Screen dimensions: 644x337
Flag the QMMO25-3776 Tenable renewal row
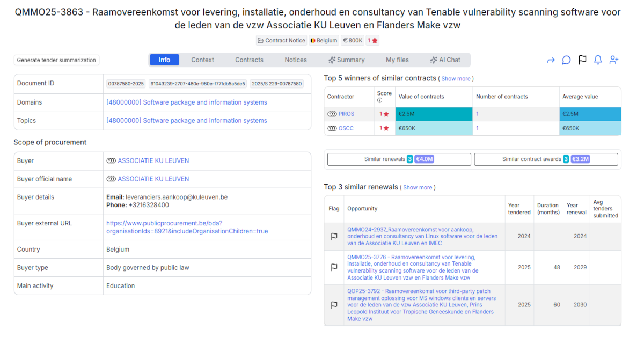(334, 267)
